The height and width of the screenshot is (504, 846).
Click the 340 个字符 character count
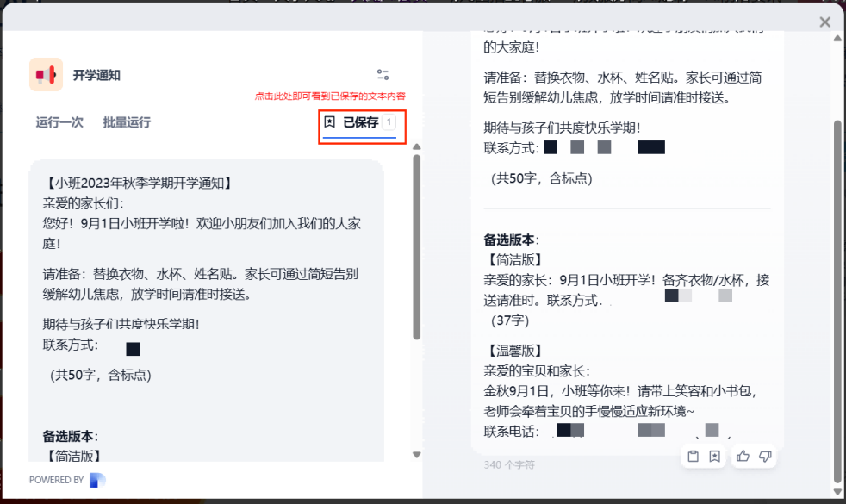[509, 464]
